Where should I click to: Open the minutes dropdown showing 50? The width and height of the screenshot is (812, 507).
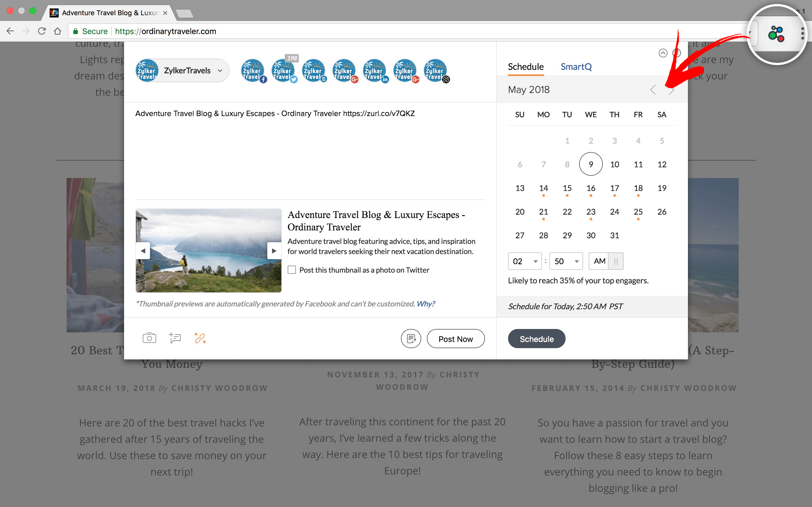tap(566, 261)
